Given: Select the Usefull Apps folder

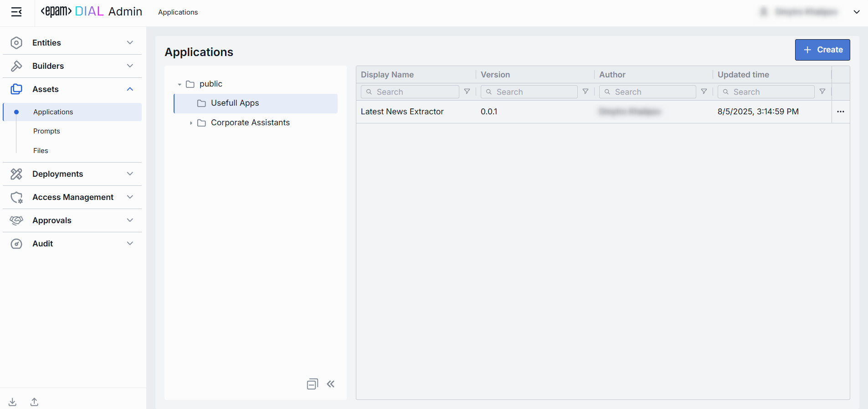Looking at the screenshot, I should point(235,103).
